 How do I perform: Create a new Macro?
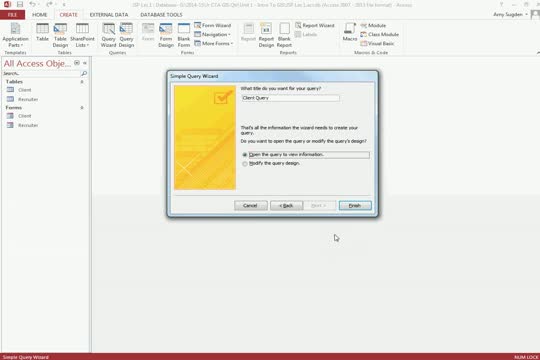click(x=350, y=33)
